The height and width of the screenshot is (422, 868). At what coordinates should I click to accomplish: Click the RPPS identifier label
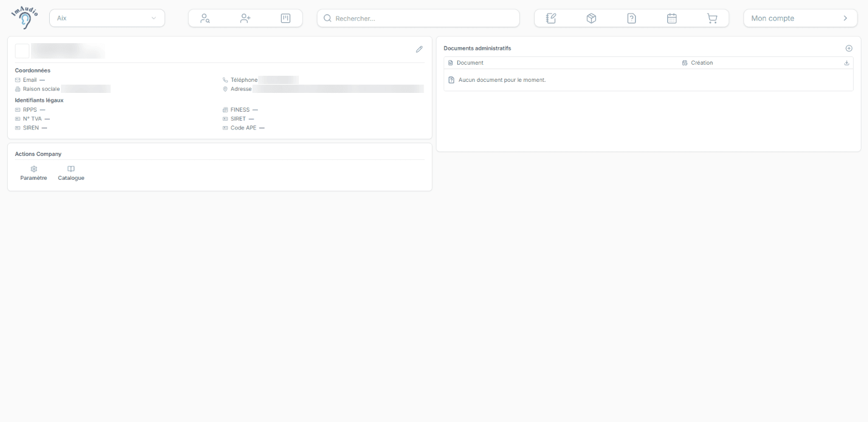pos(30,110)
